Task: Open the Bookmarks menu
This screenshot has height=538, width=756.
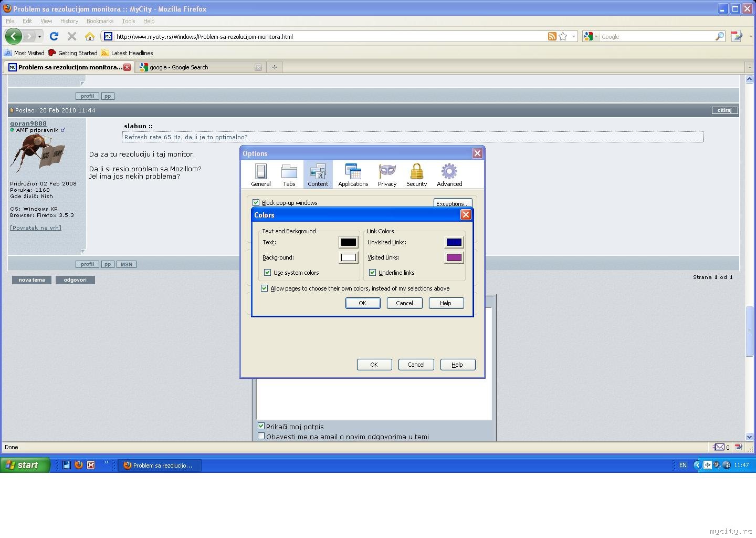Action: tap(100, 21)
